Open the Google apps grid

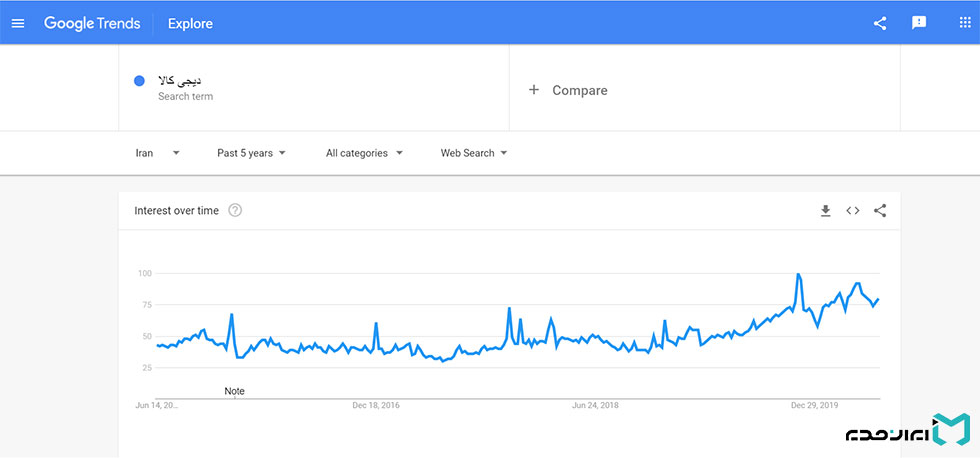pos(964,23)
